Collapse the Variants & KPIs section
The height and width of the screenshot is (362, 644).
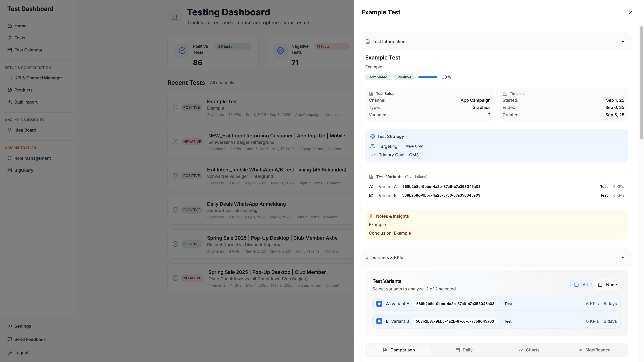623,257
